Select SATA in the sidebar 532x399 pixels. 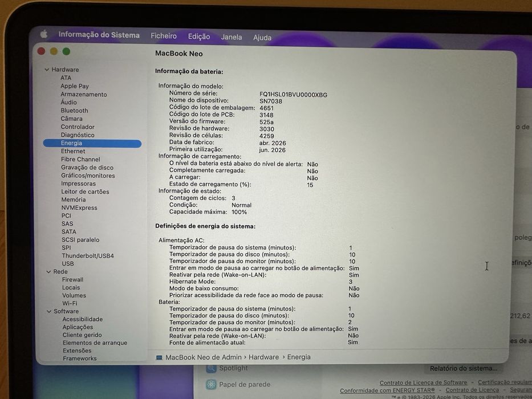coord(69,232)
